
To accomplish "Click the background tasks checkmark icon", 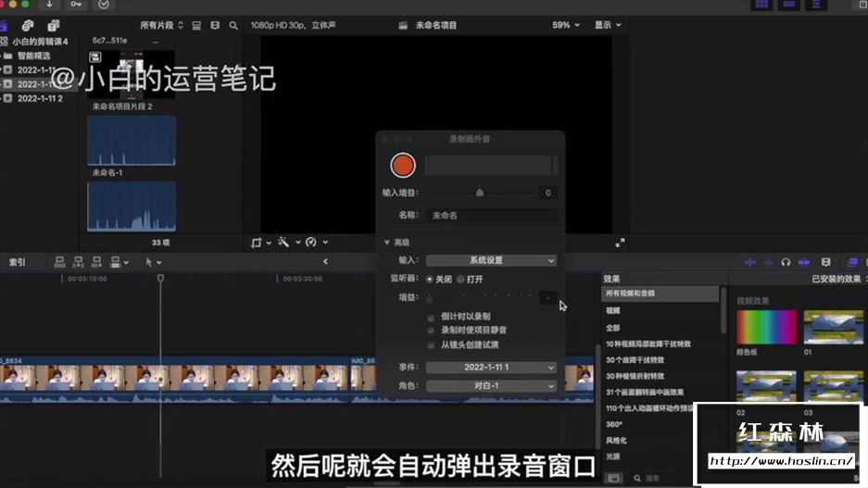I will pyautogui.click(x=104, y=5).
